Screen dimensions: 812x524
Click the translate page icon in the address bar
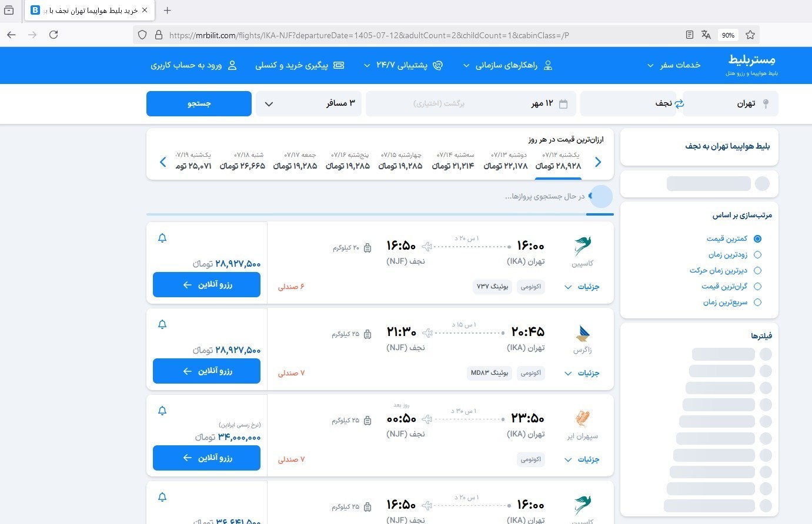tap(706, 35)
